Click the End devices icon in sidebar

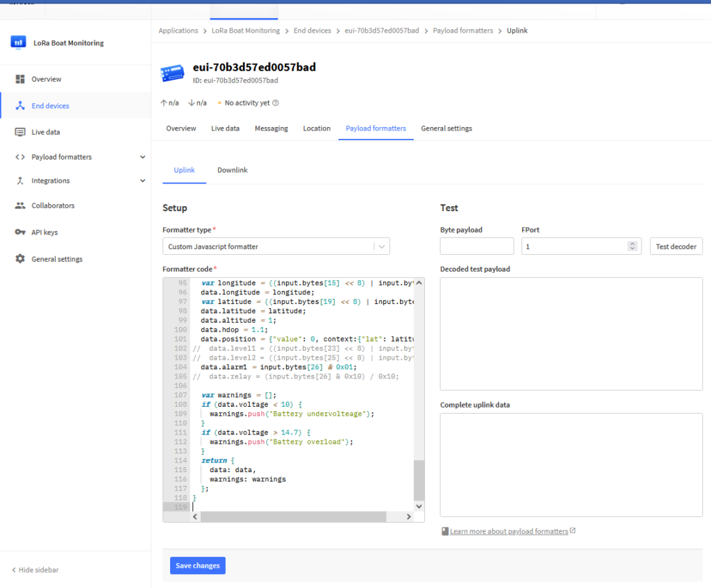[x=20, y=106]
